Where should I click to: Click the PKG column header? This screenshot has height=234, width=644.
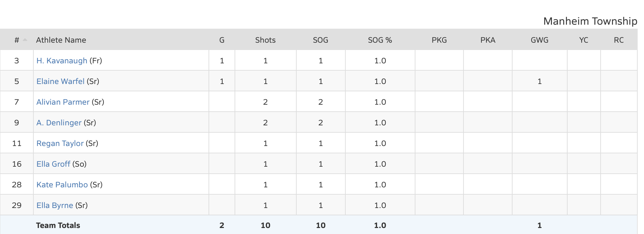tap(439, 40)
